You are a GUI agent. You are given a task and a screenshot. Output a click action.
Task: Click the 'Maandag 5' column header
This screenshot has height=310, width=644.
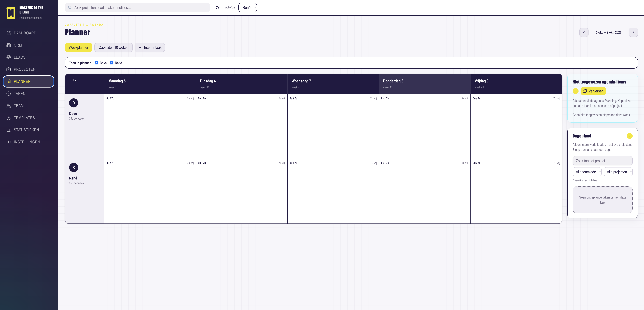point(150,84)
